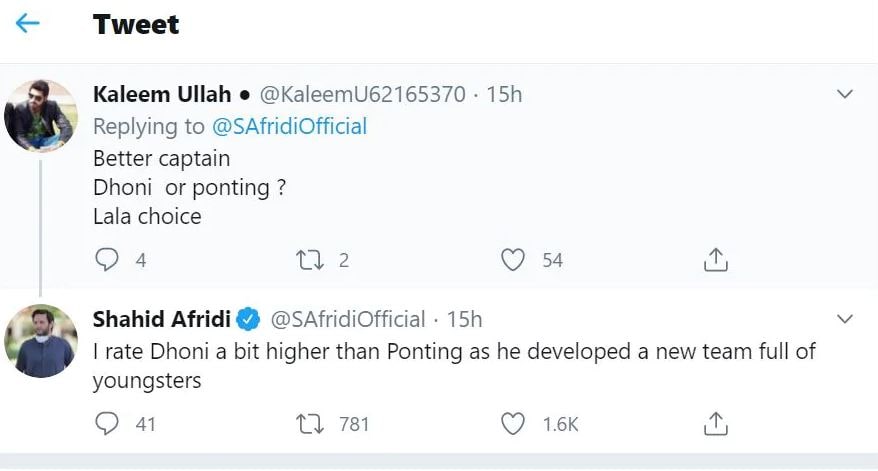Viewport: 878px width, 471px height.
Task: Retweet Kaleem Ullah's tweet
Action: click(311, 260)
